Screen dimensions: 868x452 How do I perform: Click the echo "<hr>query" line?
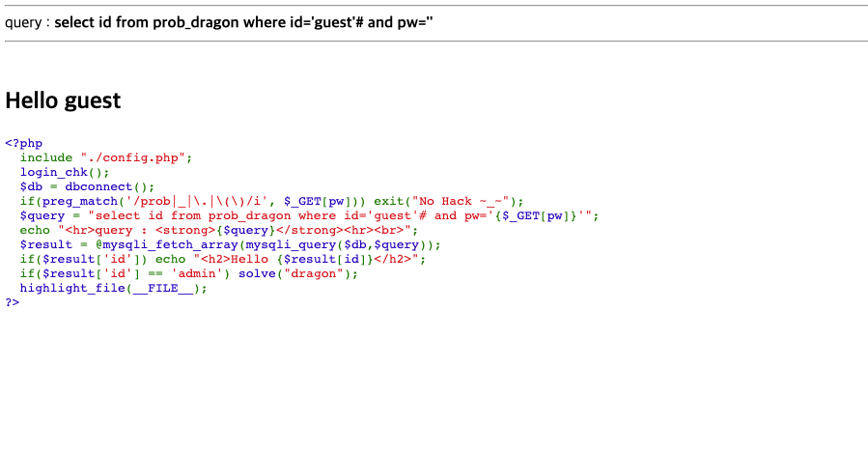click(x=219, y=230)
